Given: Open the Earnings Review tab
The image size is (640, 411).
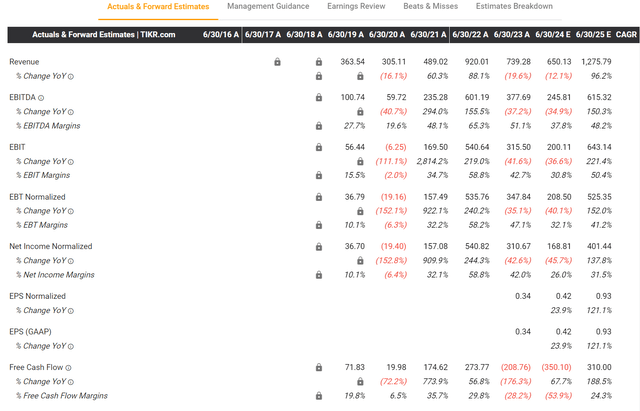Looking at the screenshot, I should (x=356, y=7).
